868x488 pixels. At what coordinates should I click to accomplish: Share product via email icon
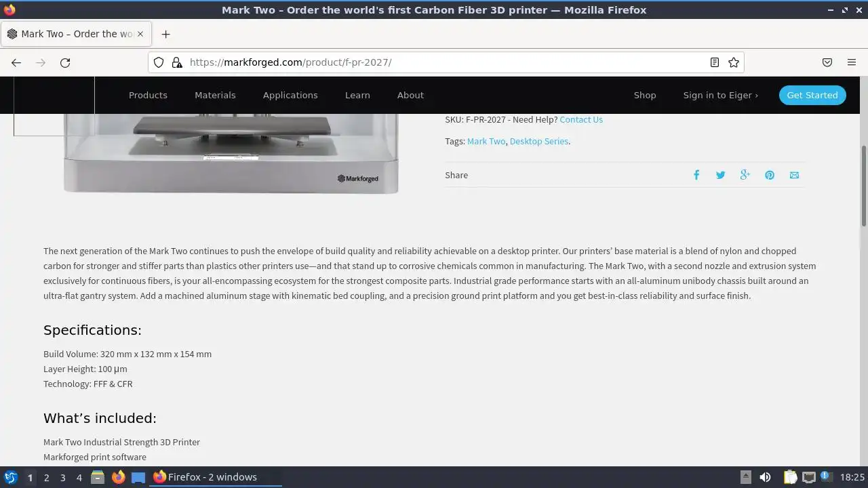[x=794, y=175]
